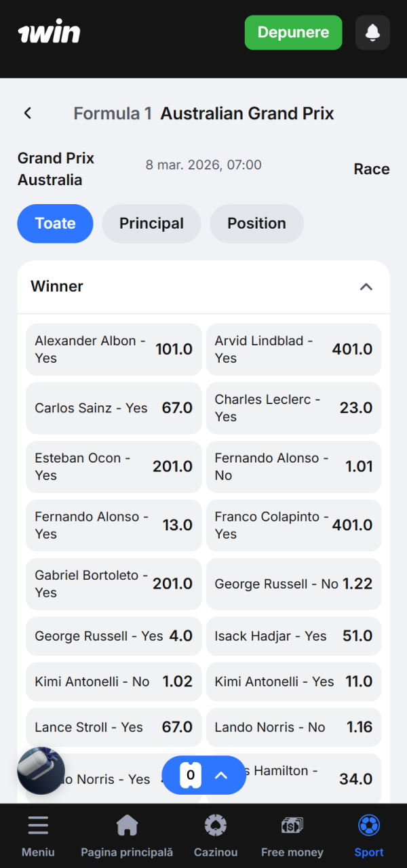The image size is (407, 868).
Task: Bet on Isack Hadjar - Yes 51.0
Action: click(294, 636)
